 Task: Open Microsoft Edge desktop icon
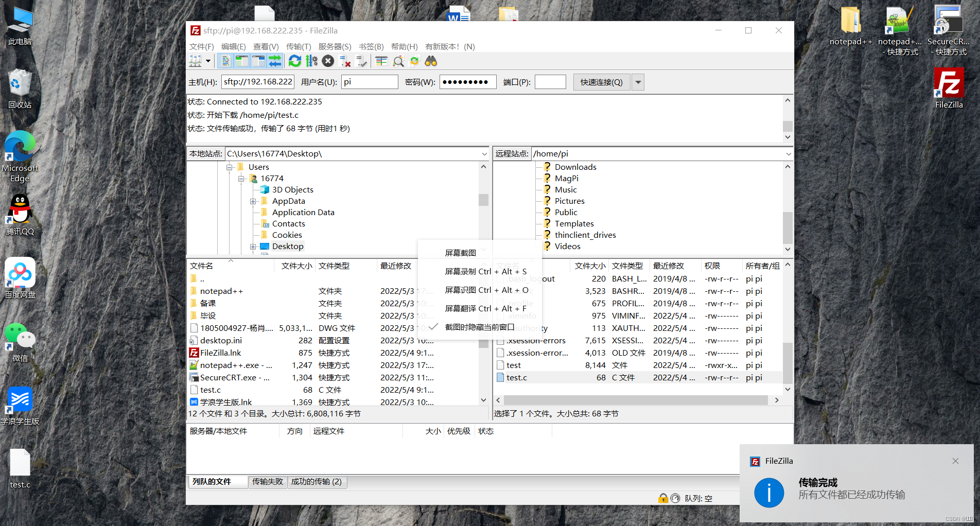(20, 156)
